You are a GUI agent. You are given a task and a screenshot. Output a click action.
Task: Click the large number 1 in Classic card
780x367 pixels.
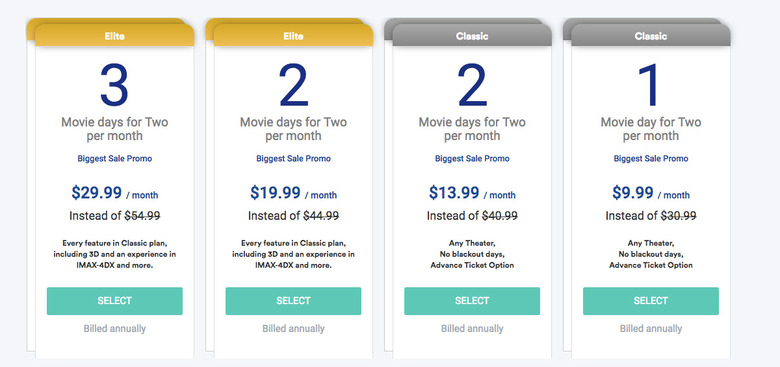(650, 85)
